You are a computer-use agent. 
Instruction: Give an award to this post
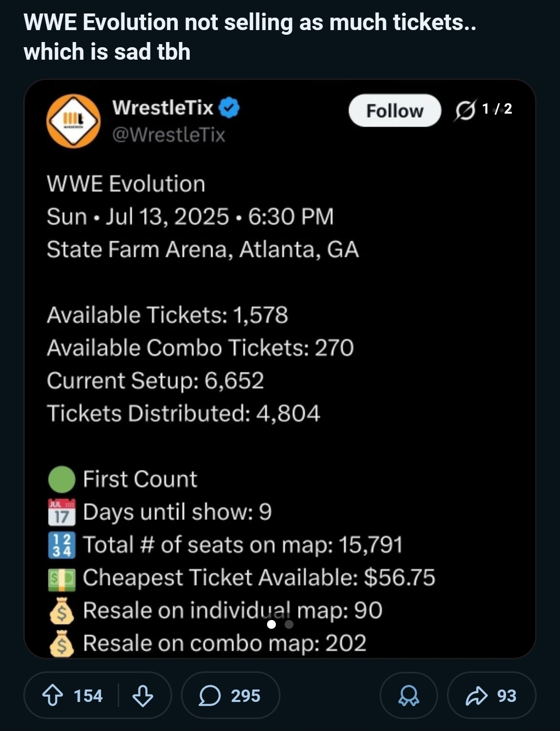coord(409,695)
